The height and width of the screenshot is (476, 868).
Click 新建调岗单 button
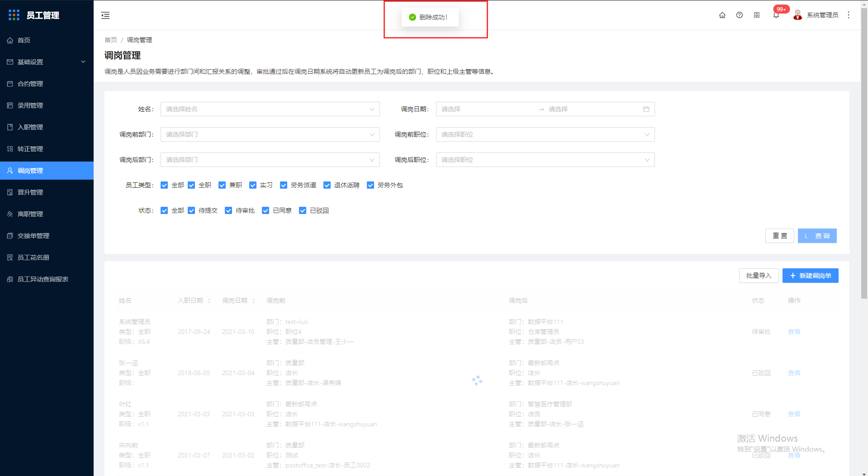click(x=810, y=276)
